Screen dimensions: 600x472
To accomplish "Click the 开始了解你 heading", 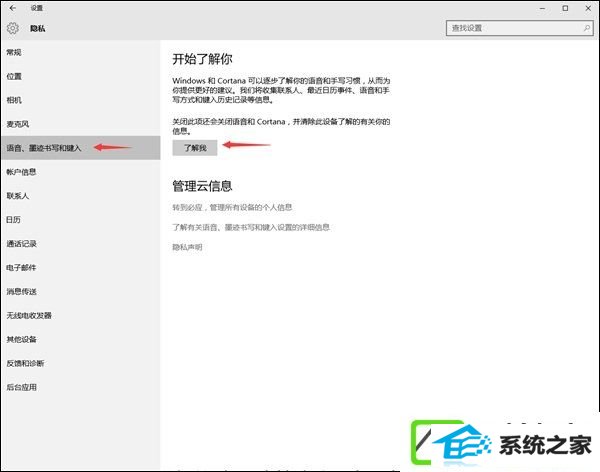I will [x=202, y=59].
